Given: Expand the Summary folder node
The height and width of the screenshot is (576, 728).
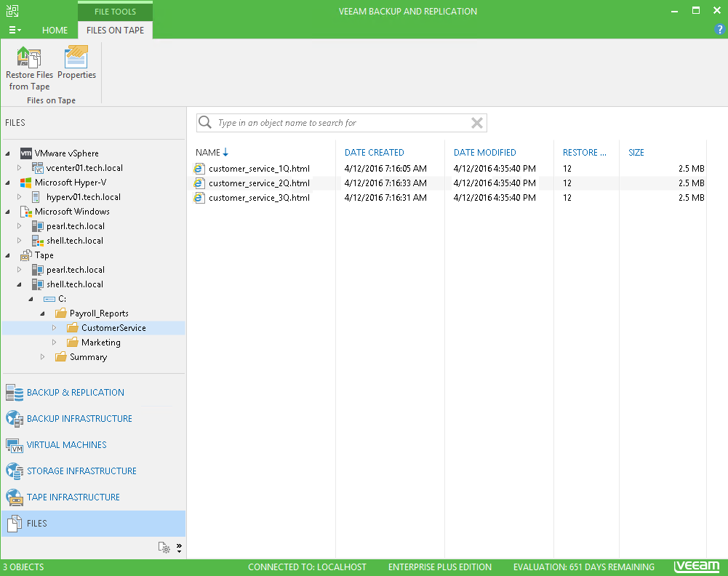Looking at the screenshot, I should 42,357.
